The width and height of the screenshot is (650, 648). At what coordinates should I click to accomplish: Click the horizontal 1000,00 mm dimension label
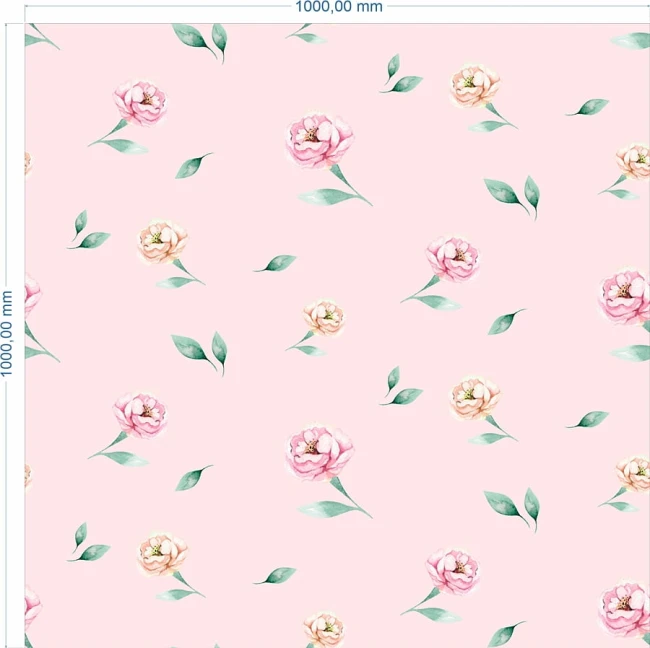(x=339, y=7)
